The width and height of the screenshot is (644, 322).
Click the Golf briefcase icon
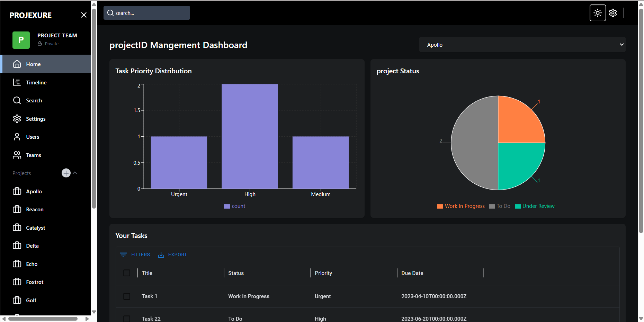pos(17,300)
